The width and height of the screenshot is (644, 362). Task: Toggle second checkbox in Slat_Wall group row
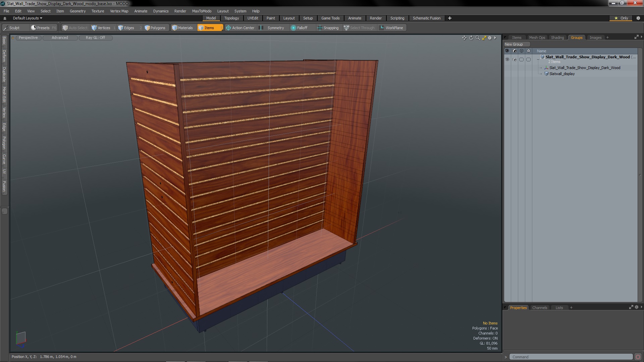[x=528, y=59]
